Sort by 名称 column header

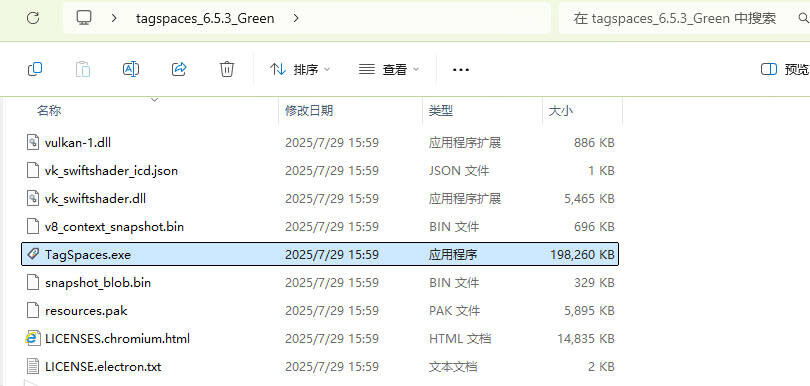click(49, 111)
